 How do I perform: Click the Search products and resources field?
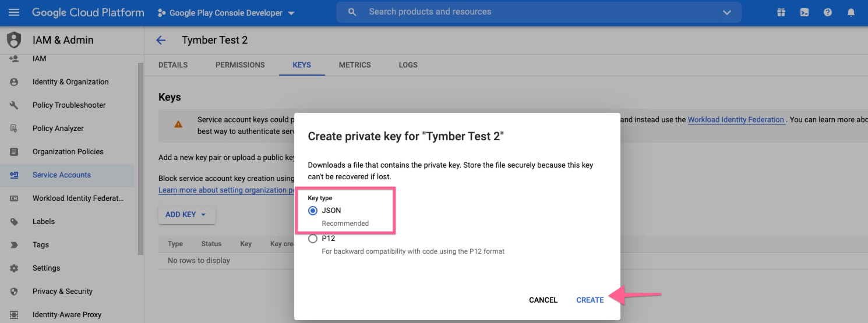(x=524, y=12)
